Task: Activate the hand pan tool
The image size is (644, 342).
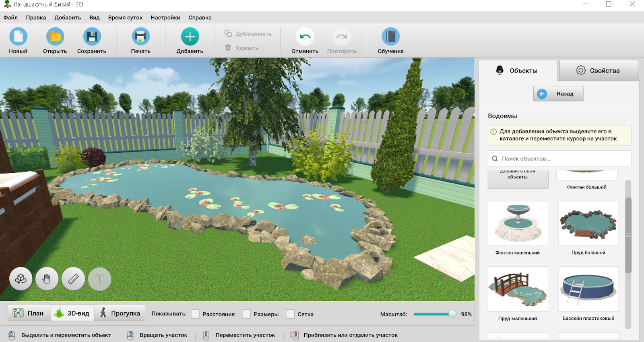Action: click(x=47, y=279)
